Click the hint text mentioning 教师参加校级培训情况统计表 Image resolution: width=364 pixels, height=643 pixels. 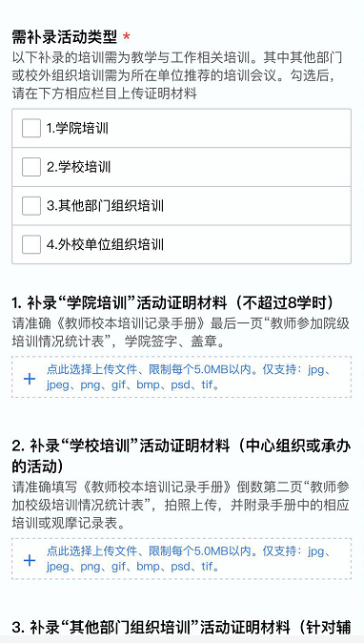pyautogui.click(x=180, y=506)
